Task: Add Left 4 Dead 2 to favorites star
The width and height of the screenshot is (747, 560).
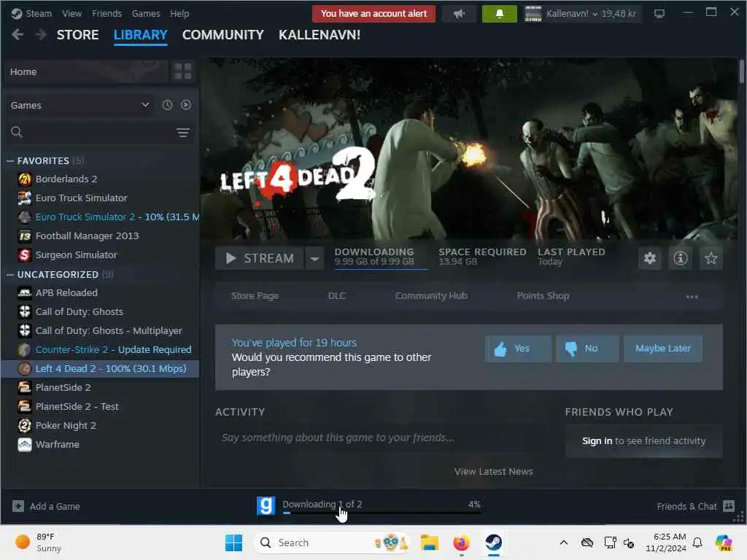Action: [x=711, y=258]
